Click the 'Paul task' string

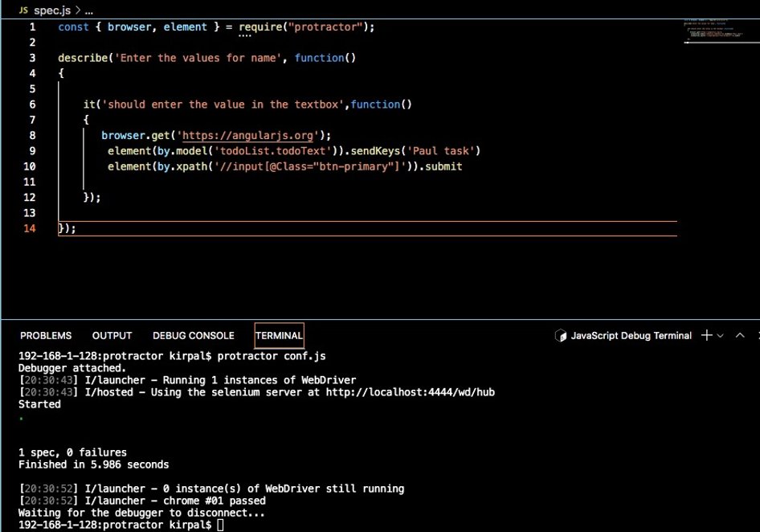point(440,151)
